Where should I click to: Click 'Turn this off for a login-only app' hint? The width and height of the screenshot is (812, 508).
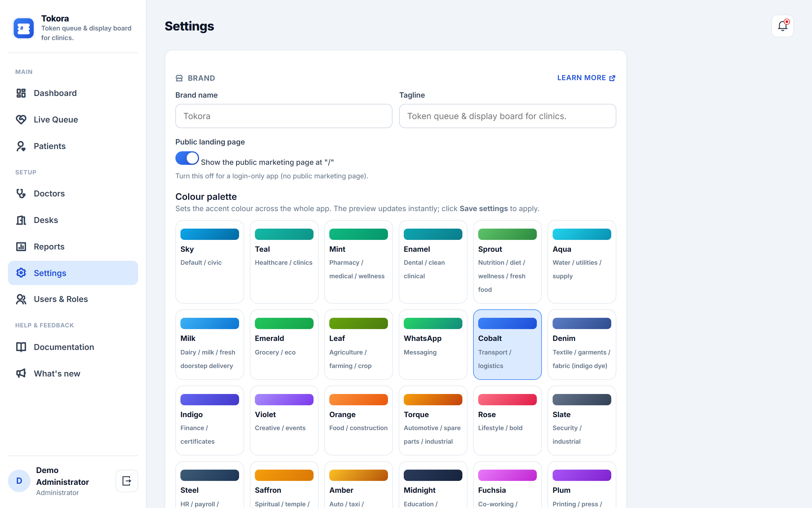click(272, 176)
